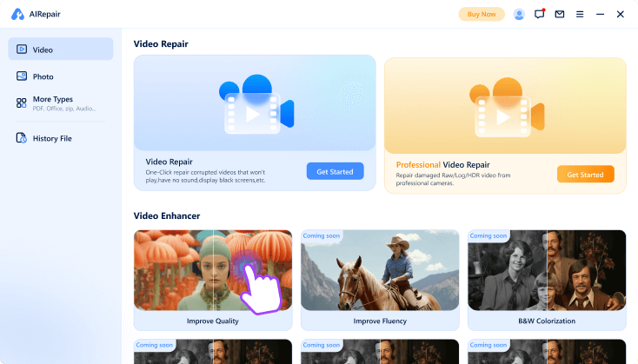Image resolution: width=638 pixels, height=364 pixels.
Task: Click the orange Professional Video Repair banner image
Action: [505, 106]
